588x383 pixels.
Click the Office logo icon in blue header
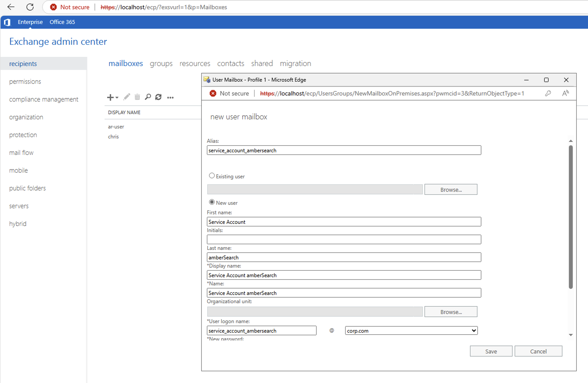click(7, 22)
